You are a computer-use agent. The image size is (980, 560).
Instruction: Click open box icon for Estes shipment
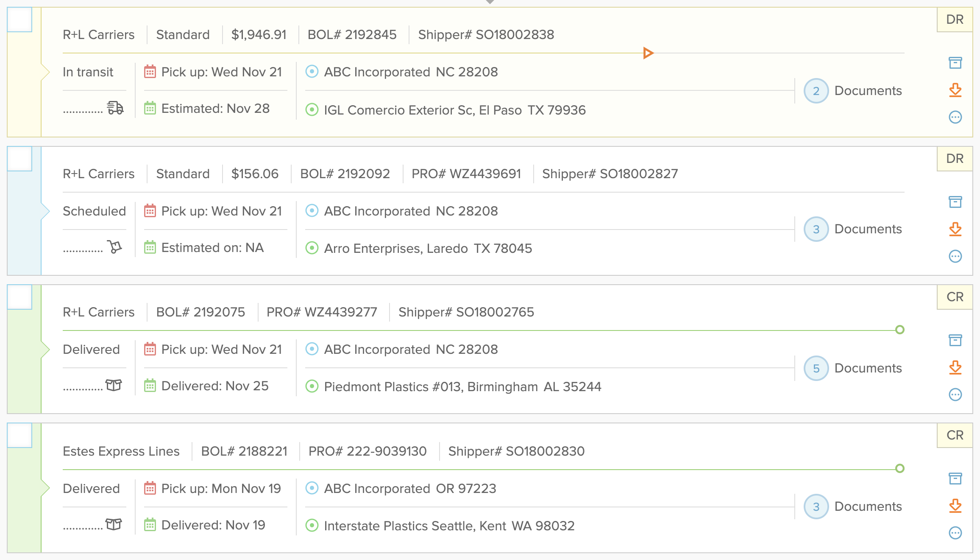114,524
